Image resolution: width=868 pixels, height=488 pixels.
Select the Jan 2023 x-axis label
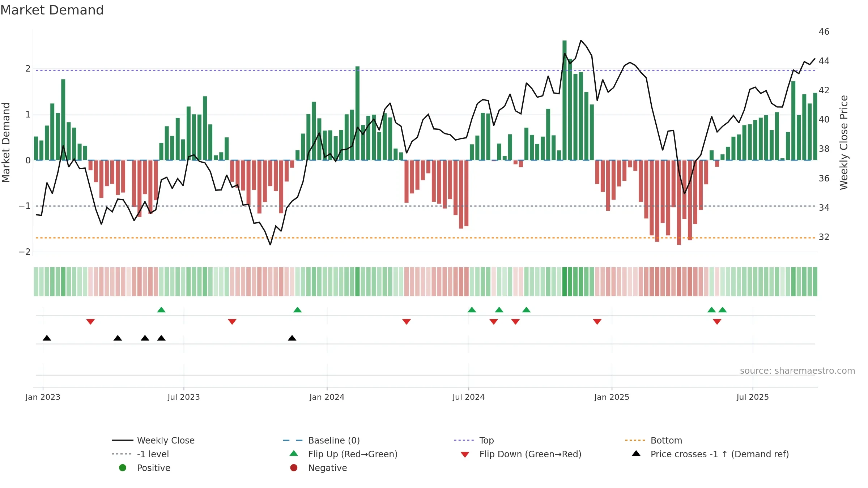click(x=43, y=397)
